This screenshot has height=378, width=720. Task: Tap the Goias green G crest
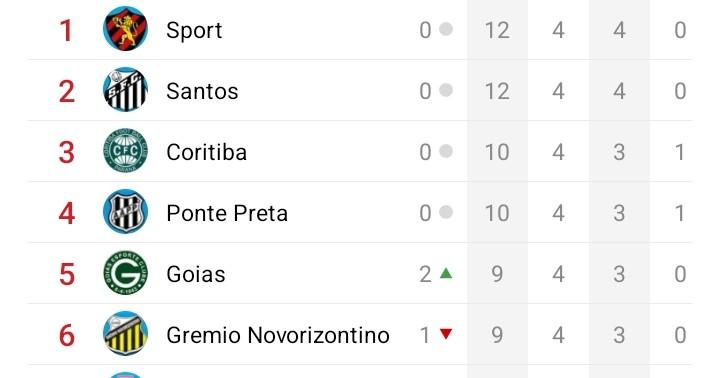[125, 273]
